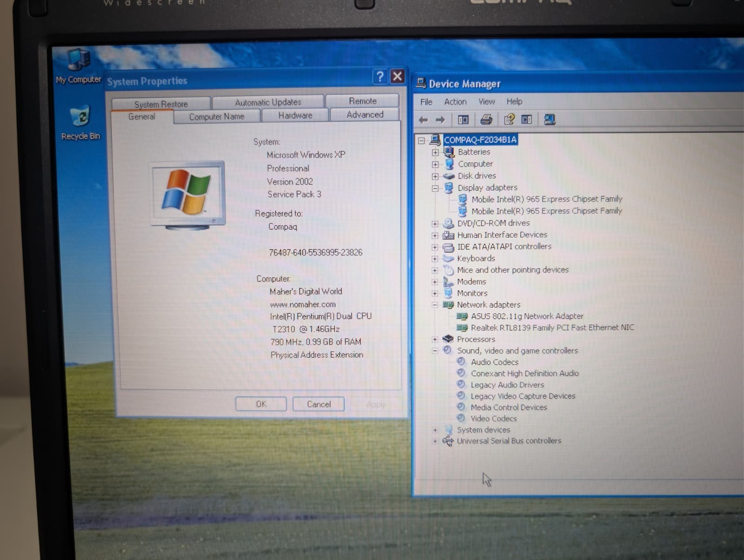This screenshot has height=560, width=744.
Task: Click the Forward arrow in Device Manager toolbar
Action: tap(440, 120)
